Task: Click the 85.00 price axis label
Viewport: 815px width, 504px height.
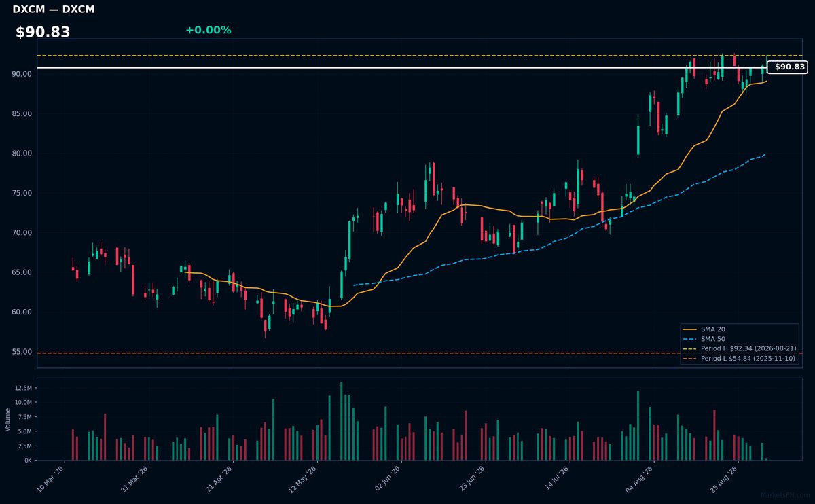Action: (x=22, y=113)
